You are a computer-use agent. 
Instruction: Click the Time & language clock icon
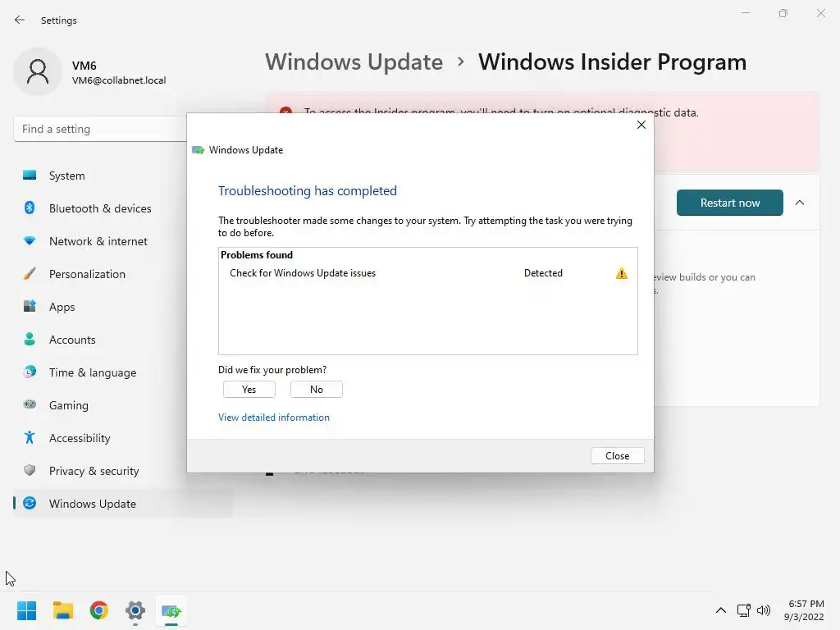coord(30,372)
